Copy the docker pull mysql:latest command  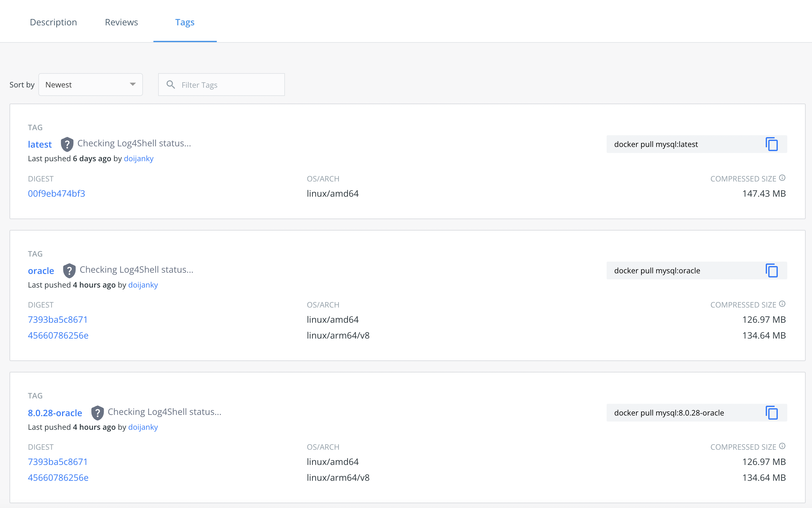[x=772, y=144]
